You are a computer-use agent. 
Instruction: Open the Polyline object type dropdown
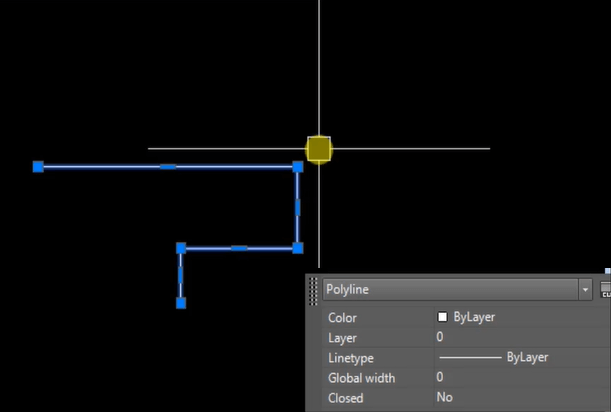point(457,290)
